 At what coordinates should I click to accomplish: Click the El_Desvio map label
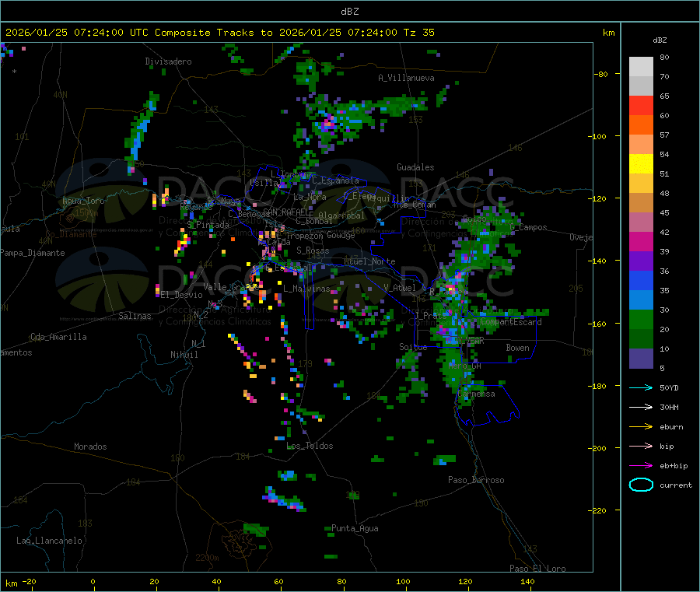(x=181, y=295)
